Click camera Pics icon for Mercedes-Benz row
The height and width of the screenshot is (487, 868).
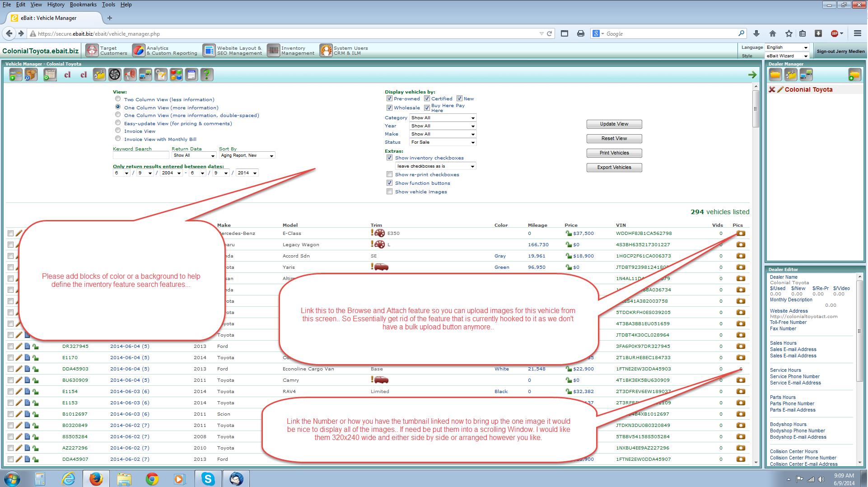(x=741, y=233)
